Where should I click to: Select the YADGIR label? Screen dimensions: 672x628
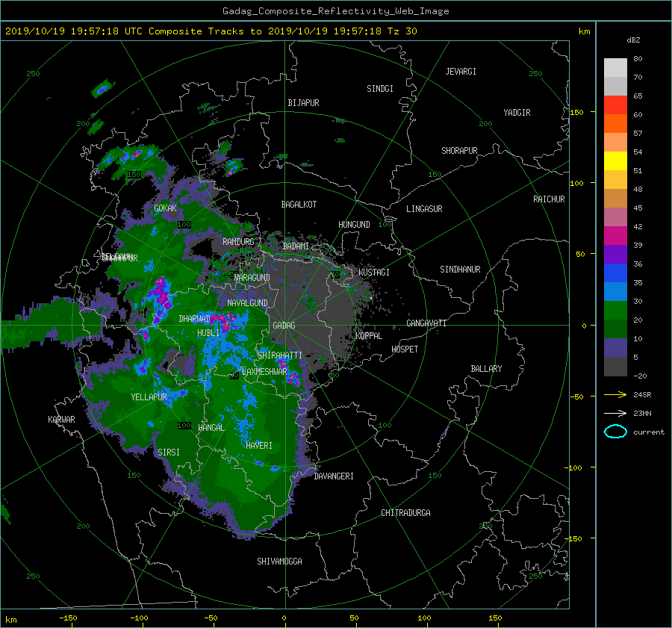tap(517, 113)
